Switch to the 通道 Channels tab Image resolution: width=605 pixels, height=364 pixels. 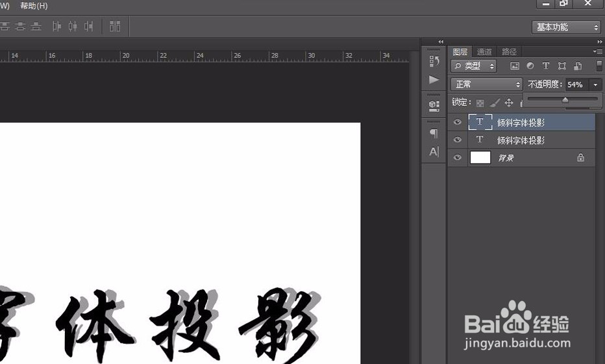pos(484,52)
